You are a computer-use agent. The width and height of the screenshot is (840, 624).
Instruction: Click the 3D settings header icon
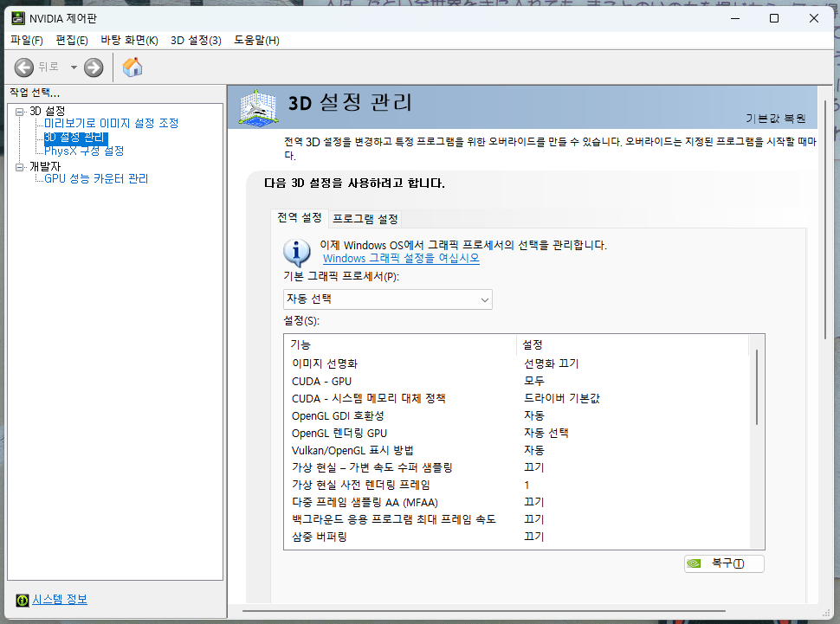(x=258, y=107)
